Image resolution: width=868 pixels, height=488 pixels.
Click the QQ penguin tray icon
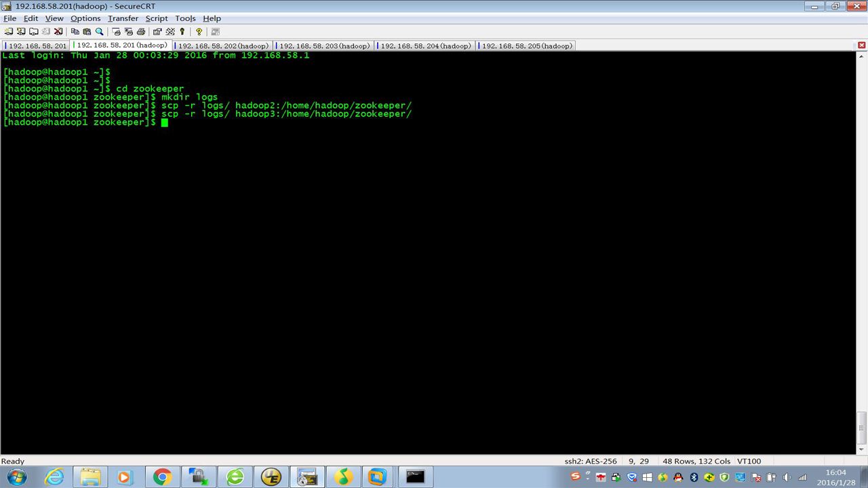tap(677, 477)
